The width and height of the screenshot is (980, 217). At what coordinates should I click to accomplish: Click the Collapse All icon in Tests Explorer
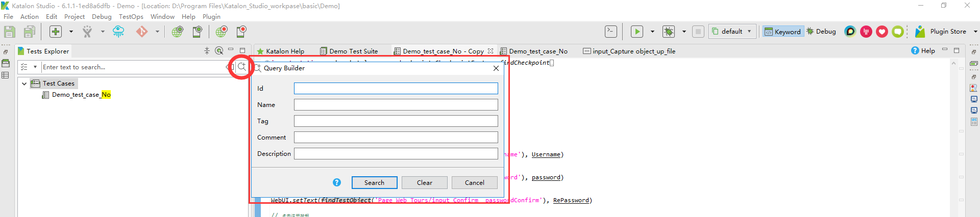(207, 51)
